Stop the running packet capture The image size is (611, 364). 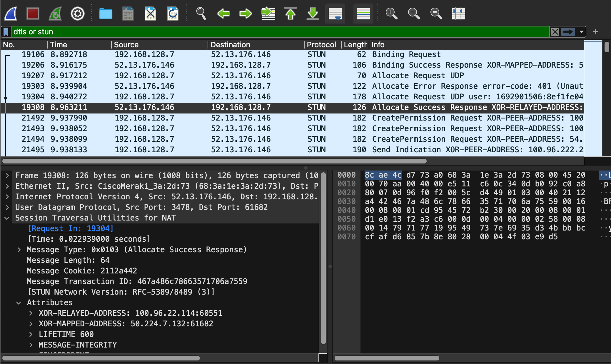33,14
